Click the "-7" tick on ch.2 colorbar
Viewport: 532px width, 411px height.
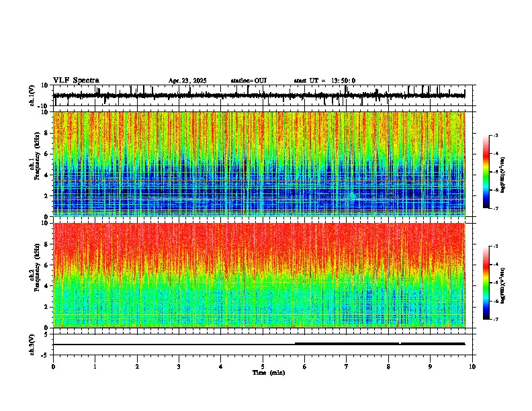click(x=496, y=319)
